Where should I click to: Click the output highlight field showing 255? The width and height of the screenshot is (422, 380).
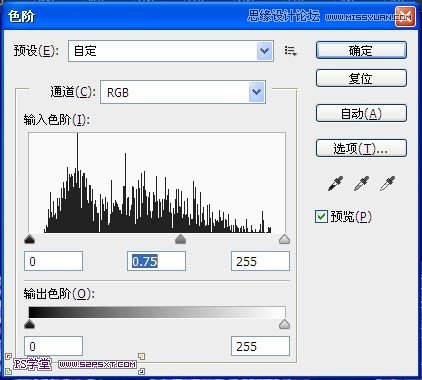260,346
